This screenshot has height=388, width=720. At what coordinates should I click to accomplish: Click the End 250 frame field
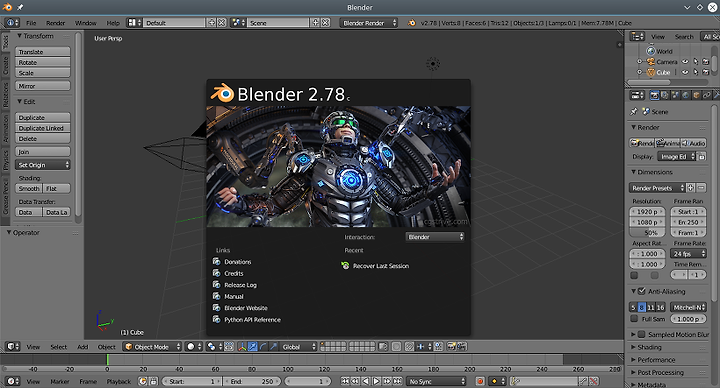coord(252,381)
